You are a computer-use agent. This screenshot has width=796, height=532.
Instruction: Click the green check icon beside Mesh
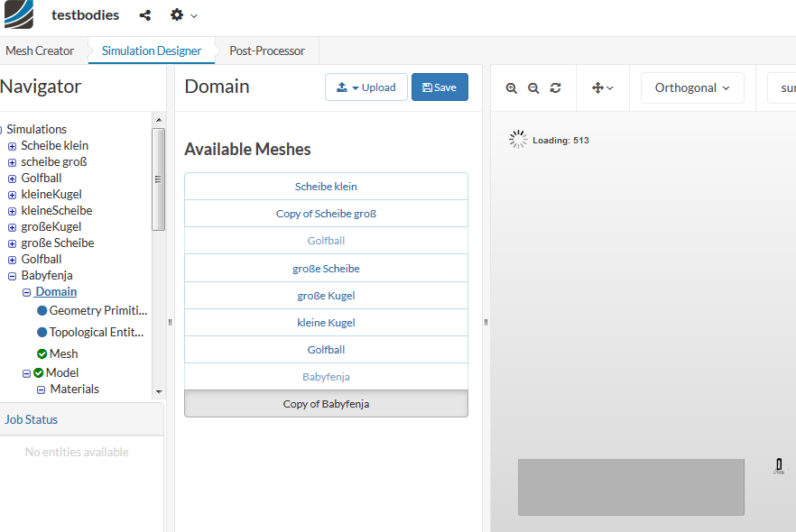pos(42,353)
